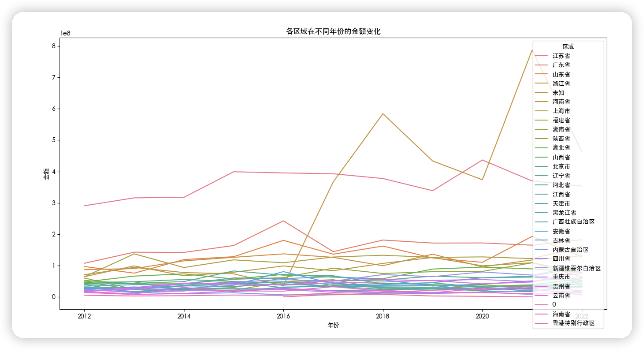Viewport: 644px width, 350px height.
Task: Click the x-axis label 年份
Action: [x=333, y=325]
